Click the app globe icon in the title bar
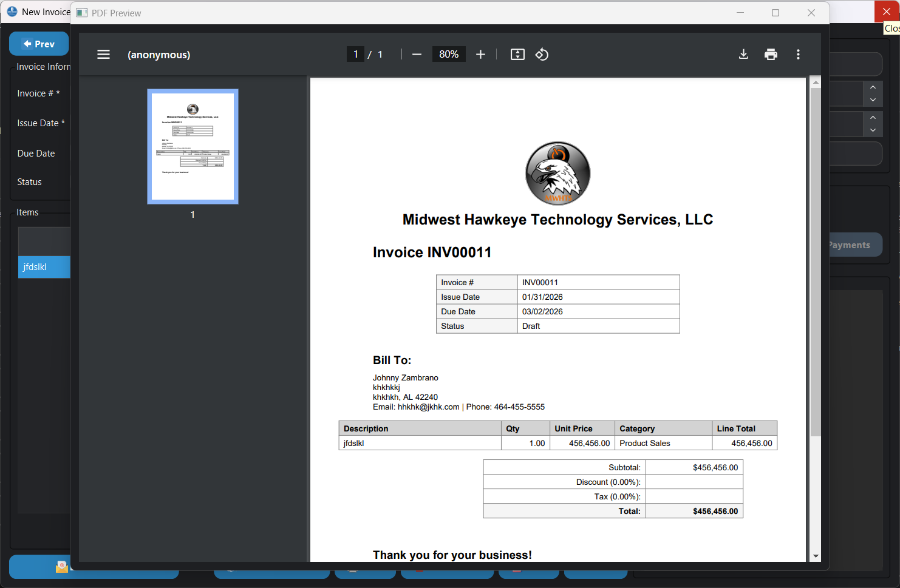 [x=12, y=11]
